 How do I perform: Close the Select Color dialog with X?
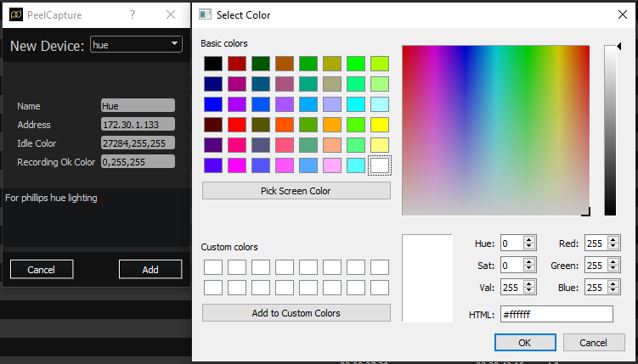coord(622,14)
